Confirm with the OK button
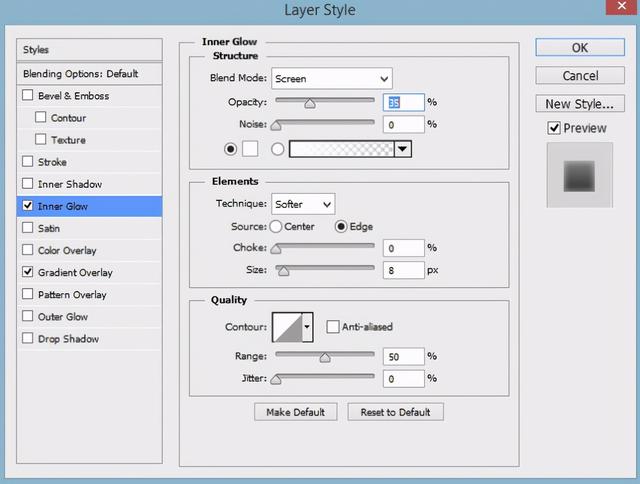 580,47
